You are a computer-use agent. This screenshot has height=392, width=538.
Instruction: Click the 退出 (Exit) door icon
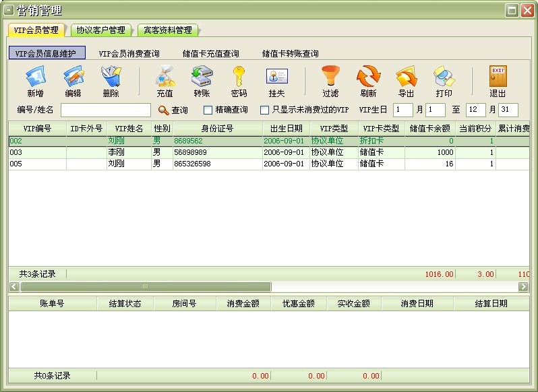point(498,76)
